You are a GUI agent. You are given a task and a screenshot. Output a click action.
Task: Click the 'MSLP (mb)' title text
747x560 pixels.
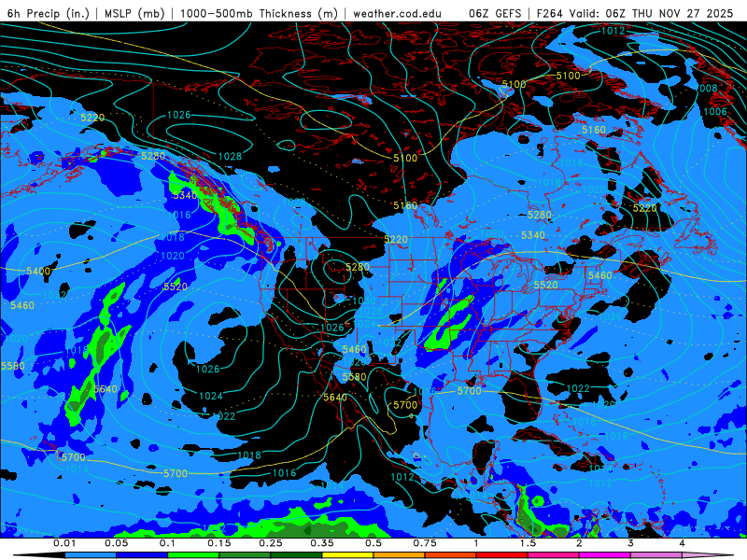(x=134, y=13)
